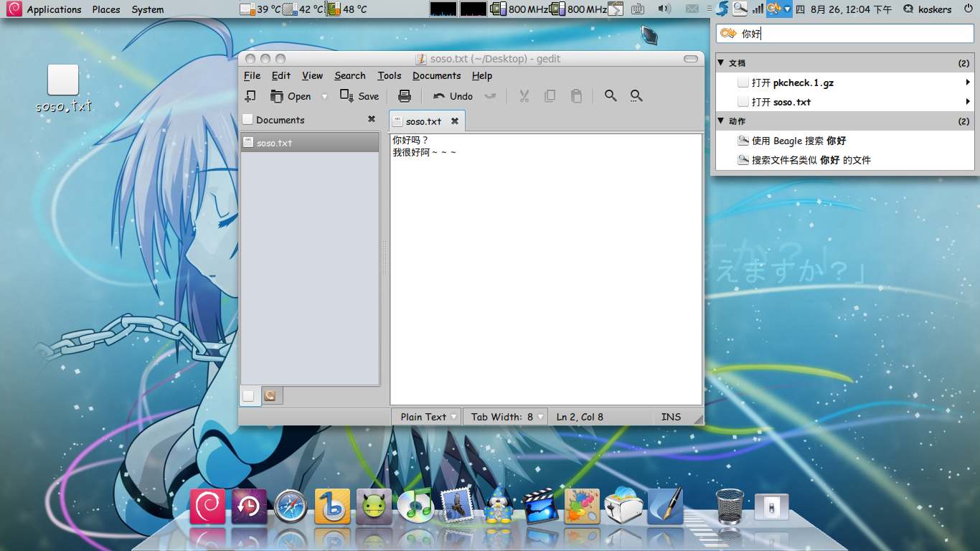Click the INS indicator in status bar
The width and height of the screenshot is (980, 551).
click(x=671, y=417)
